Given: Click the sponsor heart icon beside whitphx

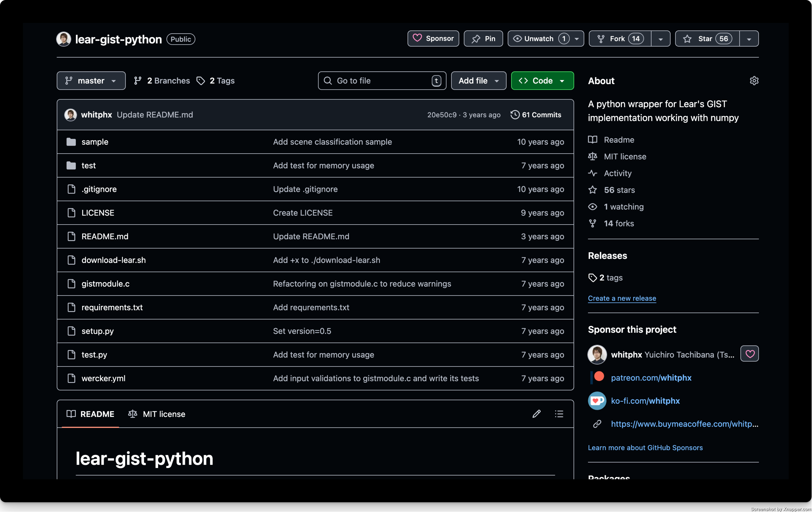Looking at the screenshot, I should [750, 354].
